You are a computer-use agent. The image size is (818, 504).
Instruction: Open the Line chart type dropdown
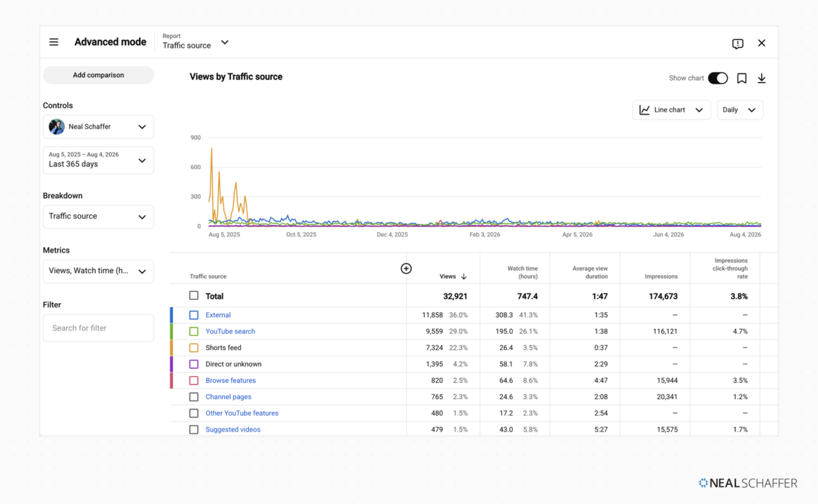point(671,110)
